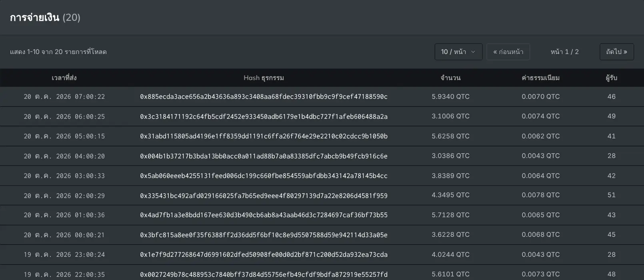Select the timestamp 06:00:25 on 20 ต.ค. 2026
The width and height of the screenshot is (644, 280).
tap(64, 116)
